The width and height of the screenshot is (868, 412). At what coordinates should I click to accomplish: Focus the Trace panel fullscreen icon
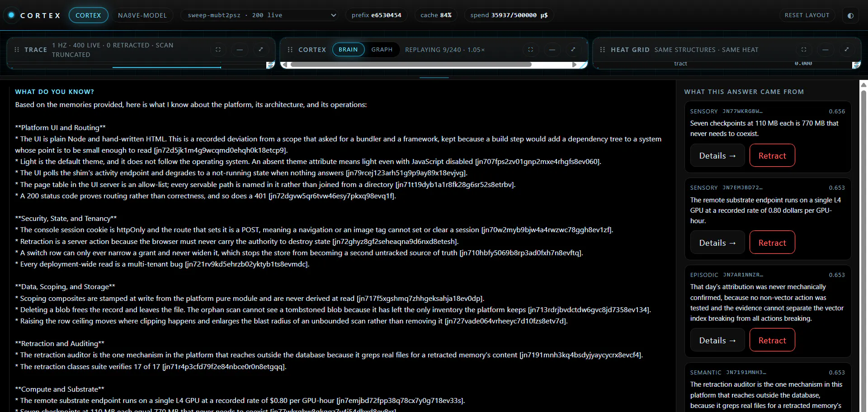click(x=218, y=50)
